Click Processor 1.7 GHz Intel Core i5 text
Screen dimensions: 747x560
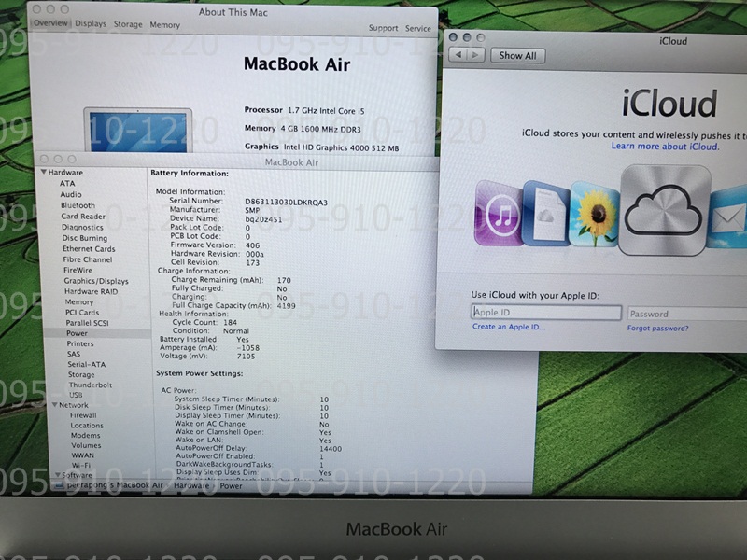(304, 110)
